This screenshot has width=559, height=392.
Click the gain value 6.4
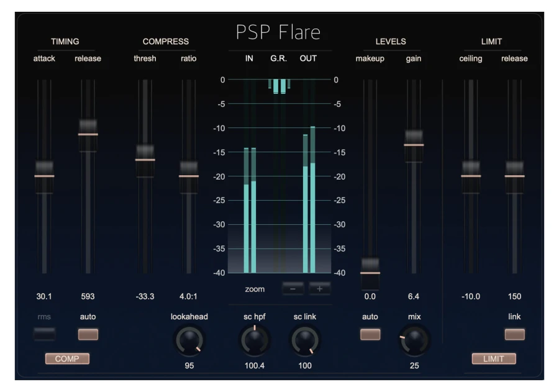414,296
